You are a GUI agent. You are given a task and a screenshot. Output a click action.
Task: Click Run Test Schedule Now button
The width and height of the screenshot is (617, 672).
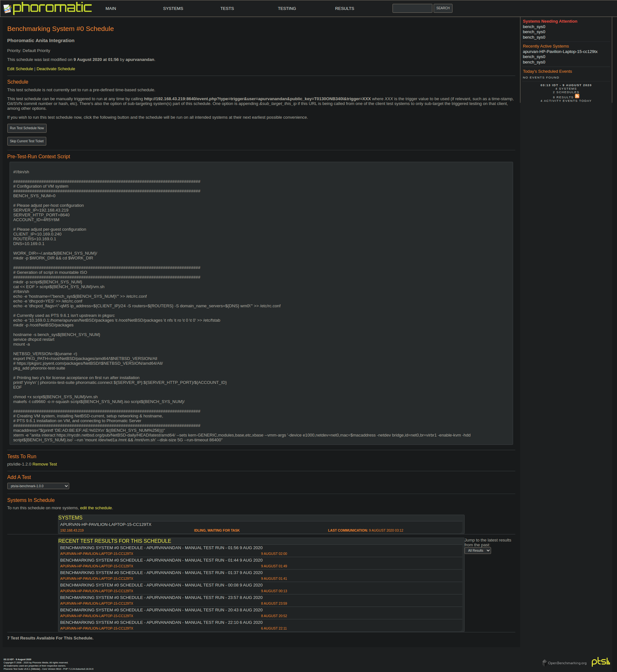[27, 128]
